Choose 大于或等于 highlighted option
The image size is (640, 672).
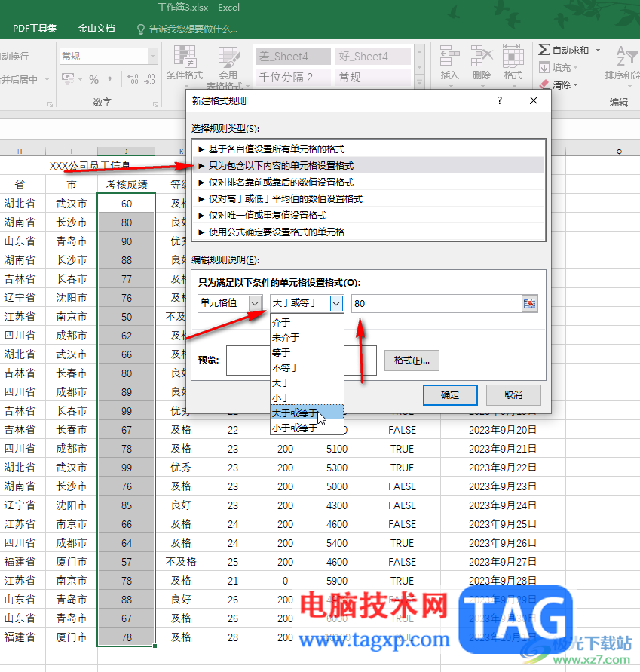pyautogui.click(x=307, y=413)
